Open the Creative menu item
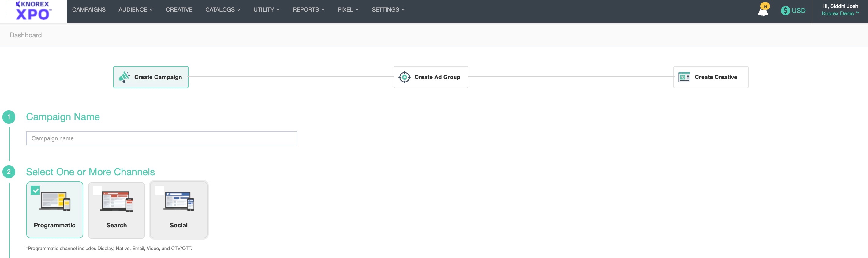Screen dimensions: 868x258 pyautogui.click(x=179, y=10)
